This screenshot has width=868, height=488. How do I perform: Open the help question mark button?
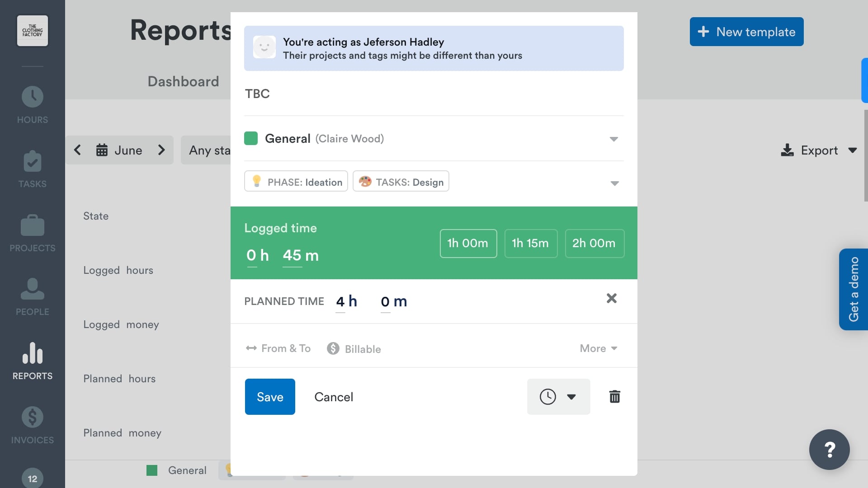point(829,450)
